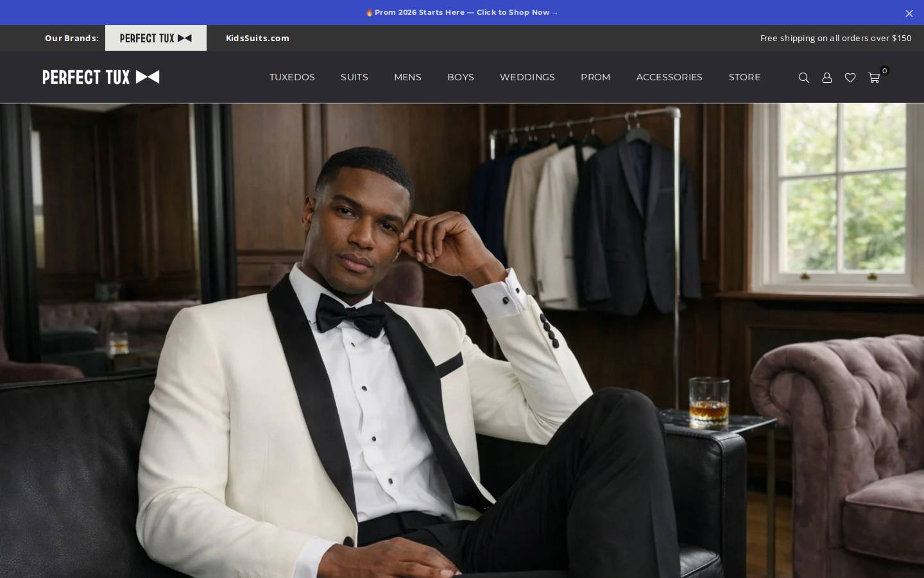
Task: Click the 'Our Brands:' label
Action: point(72,38)
